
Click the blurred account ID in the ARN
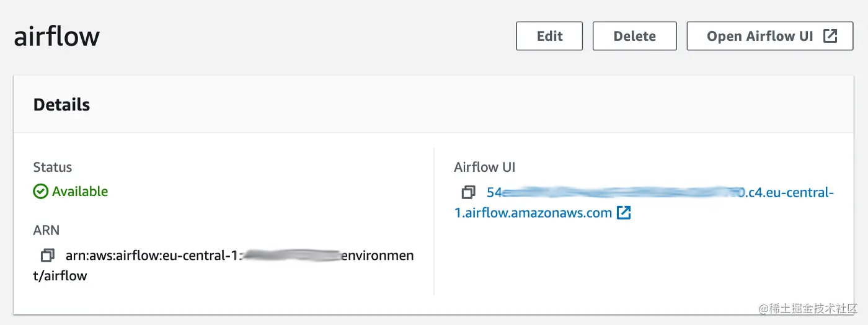[x=291, y=256]
